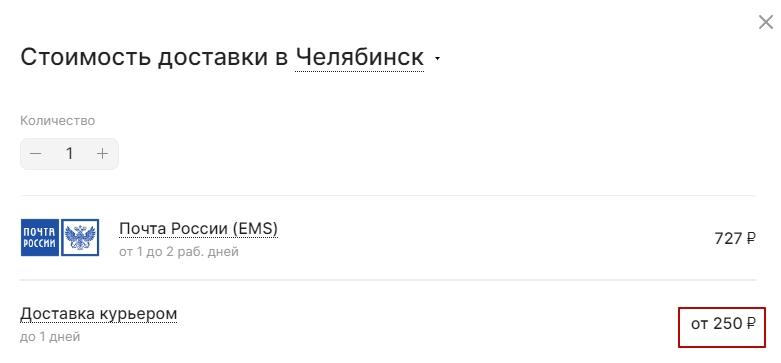The image size is (781, 363).
Task: Select the от 250 courier price
Action: tap(723, 324)
